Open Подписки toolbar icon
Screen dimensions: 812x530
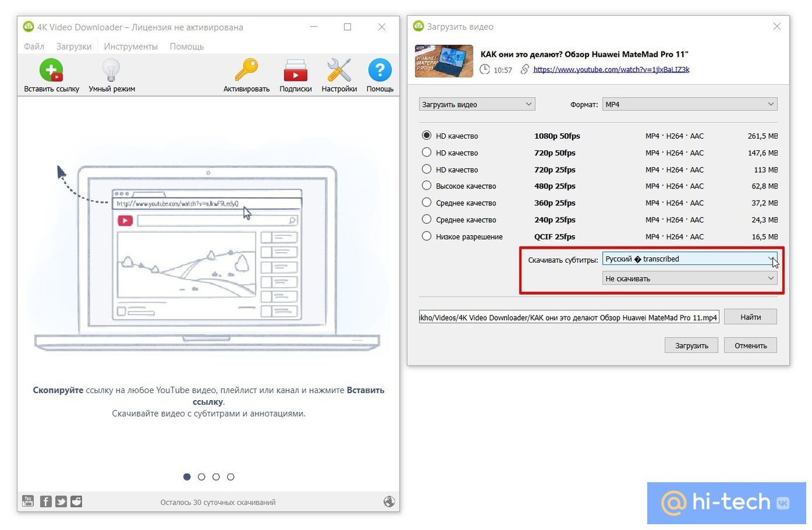[x=295, y=70]
